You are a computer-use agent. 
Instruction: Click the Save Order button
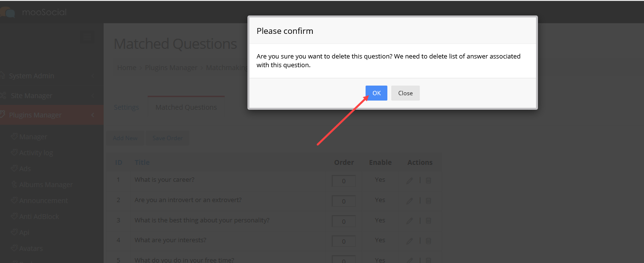tap(168, 138)
